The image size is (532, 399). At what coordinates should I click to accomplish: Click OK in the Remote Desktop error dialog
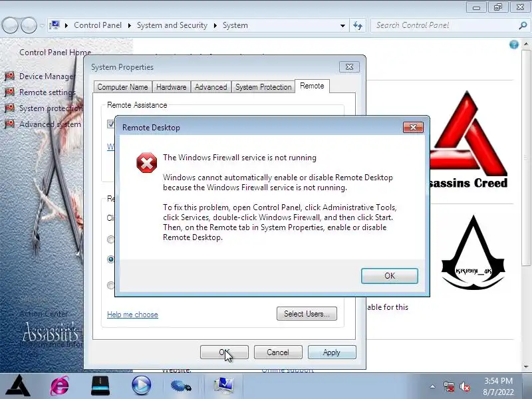click(390, 276)
